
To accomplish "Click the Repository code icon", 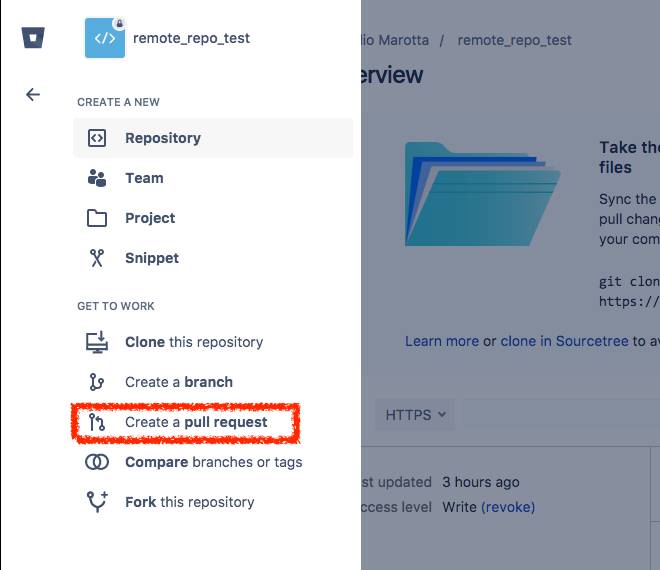I will (97, 138).
